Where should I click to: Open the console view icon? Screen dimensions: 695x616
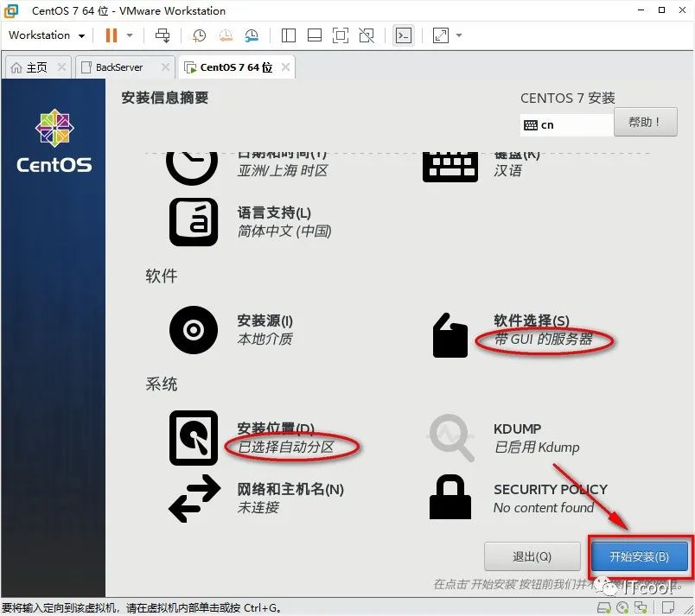[x=404, y=35]
